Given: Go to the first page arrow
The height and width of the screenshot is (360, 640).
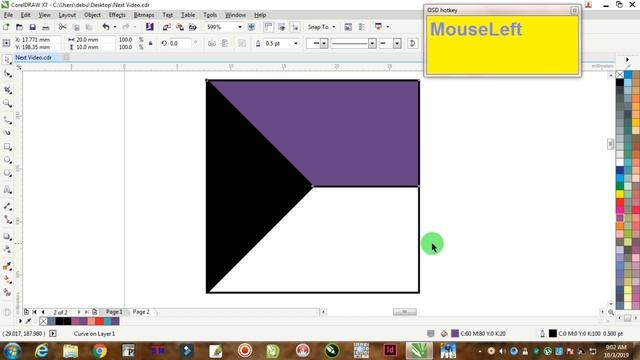Looking at the screenshot, I should 35,312.
